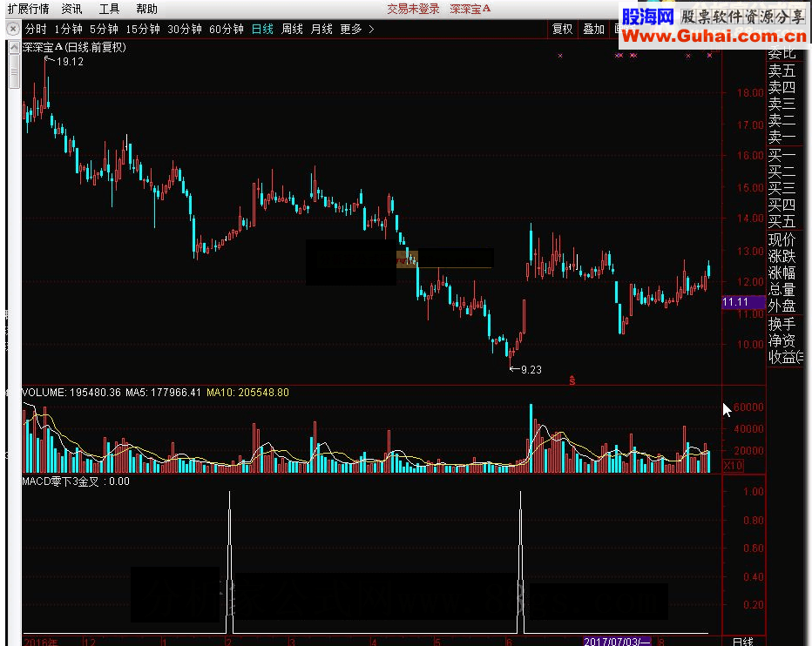Click the 9.23 low price label

pos(531,370)
